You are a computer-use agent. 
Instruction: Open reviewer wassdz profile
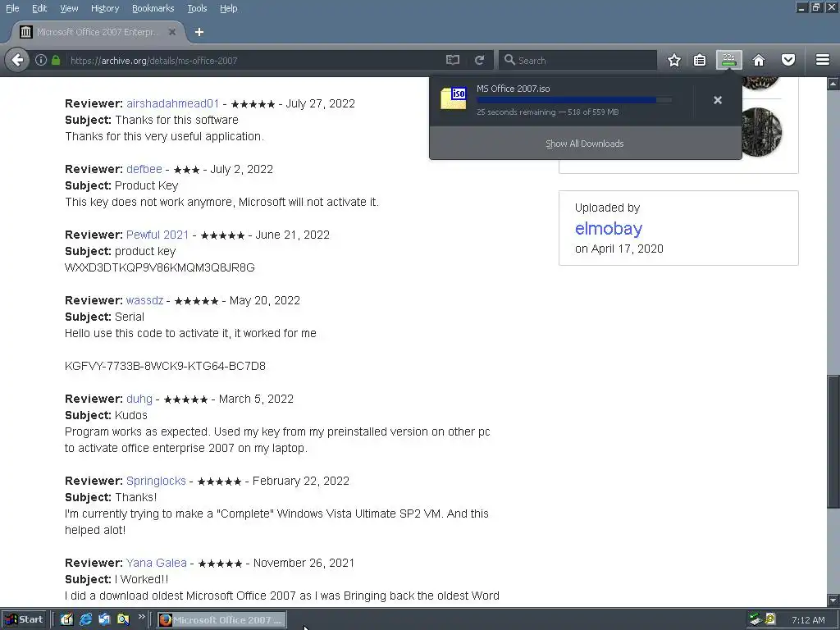(144, 300)
